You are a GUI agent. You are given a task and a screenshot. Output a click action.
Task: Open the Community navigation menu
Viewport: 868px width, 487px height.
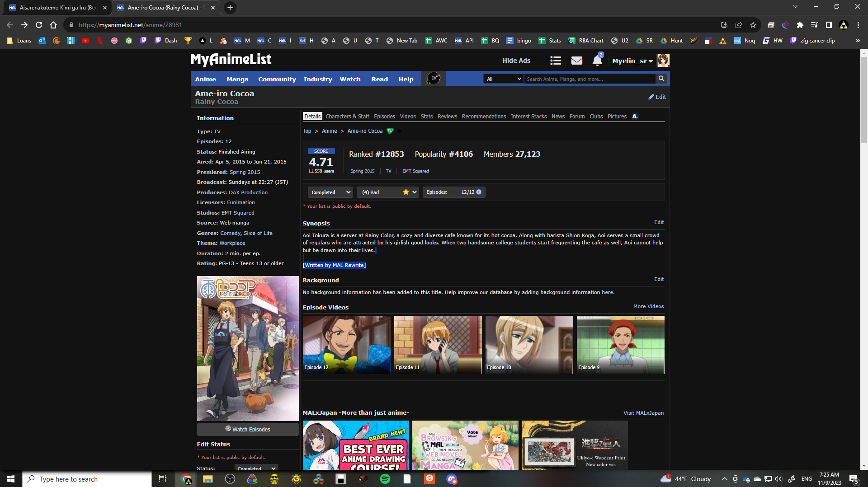[x=277, y=79]
